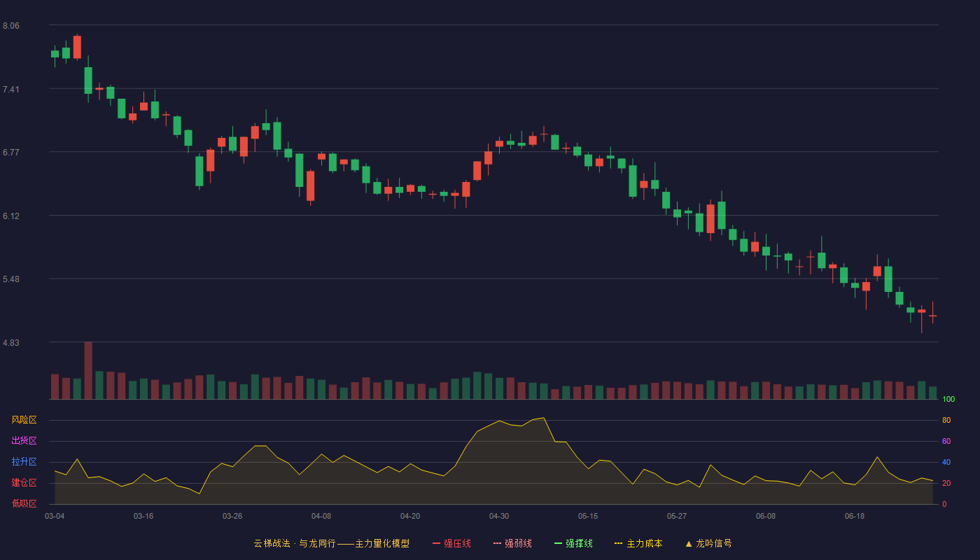Click the 60 indicator scale label
The height and width of the screenshot is (560, 980).
[x=946, y=442]
